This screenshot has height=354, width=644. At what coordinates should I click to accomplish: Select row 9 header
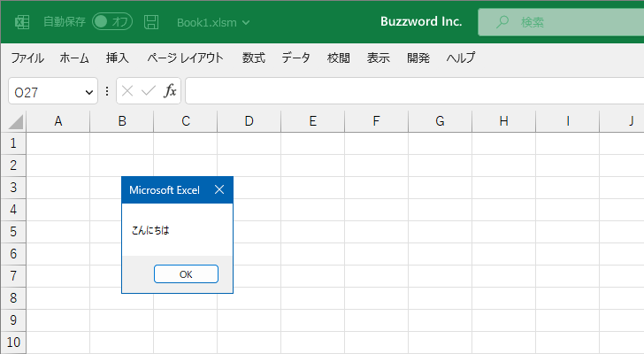click(x=13, y=320)
